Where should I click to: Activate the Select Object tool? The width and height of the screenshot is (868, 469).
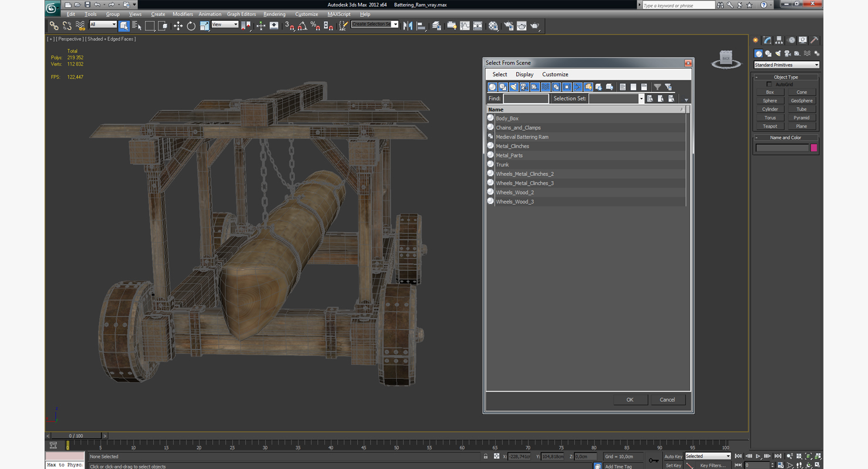click(x=124, y=26)
